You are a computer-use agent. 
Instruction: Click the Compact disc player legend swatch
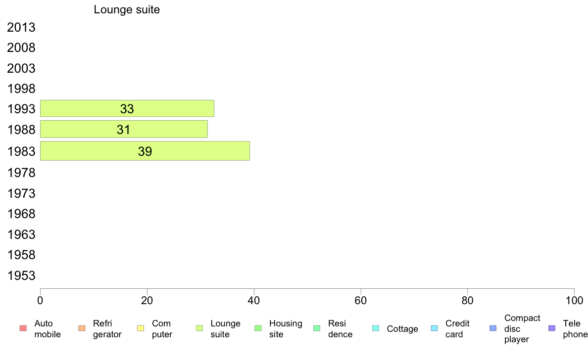point(493,328)
